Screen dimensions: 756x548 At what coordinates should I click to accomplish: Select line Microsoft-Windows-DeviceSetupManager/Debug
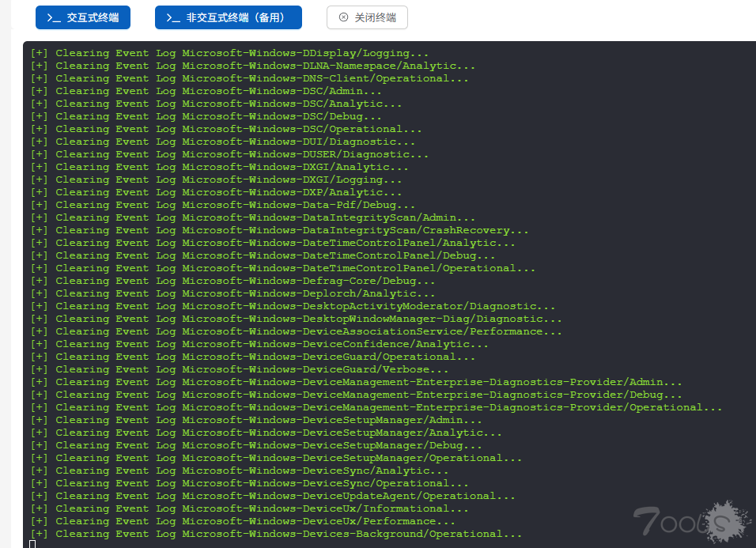point(256,445)
